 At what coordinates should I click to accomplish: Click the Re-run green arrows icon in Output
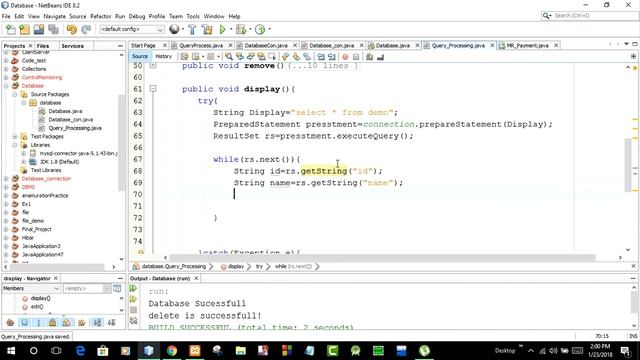point(133,288)
